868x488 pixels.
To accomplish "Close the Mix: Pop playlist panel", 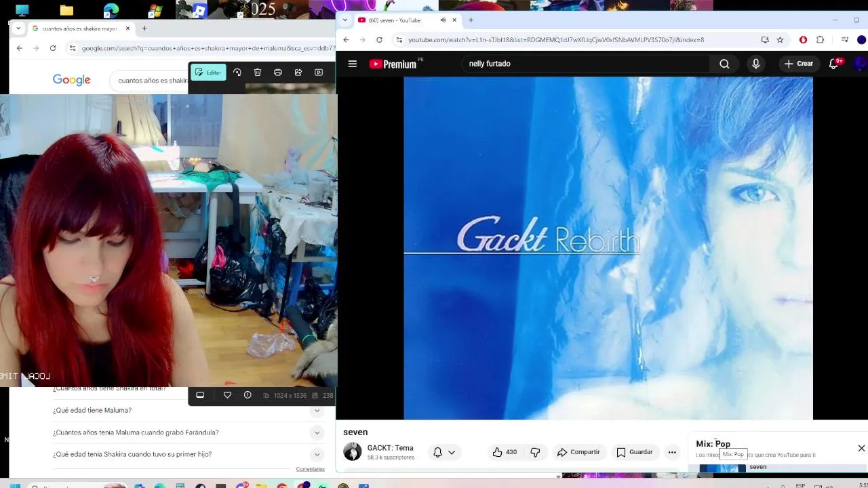I will click(x=861, y=448).
